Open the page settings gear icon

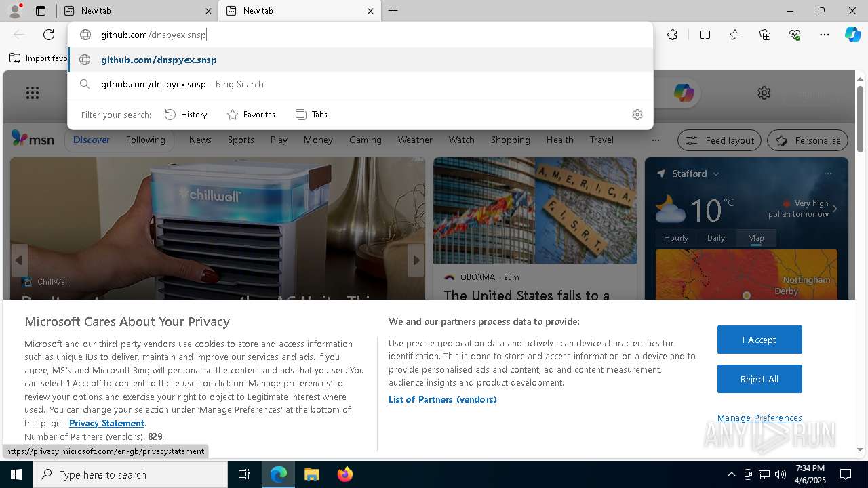764,93
